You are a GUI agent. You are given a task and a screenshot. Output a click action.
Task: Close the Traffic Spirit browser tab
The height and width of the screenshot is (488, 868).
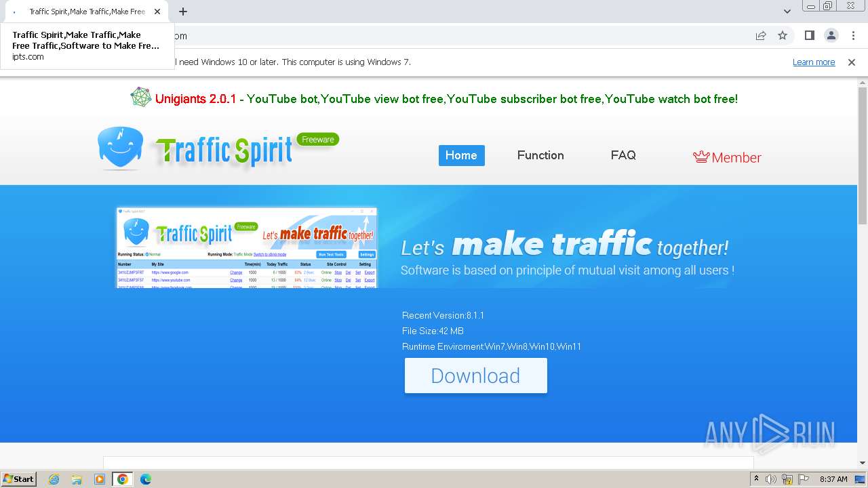point(157,12)
